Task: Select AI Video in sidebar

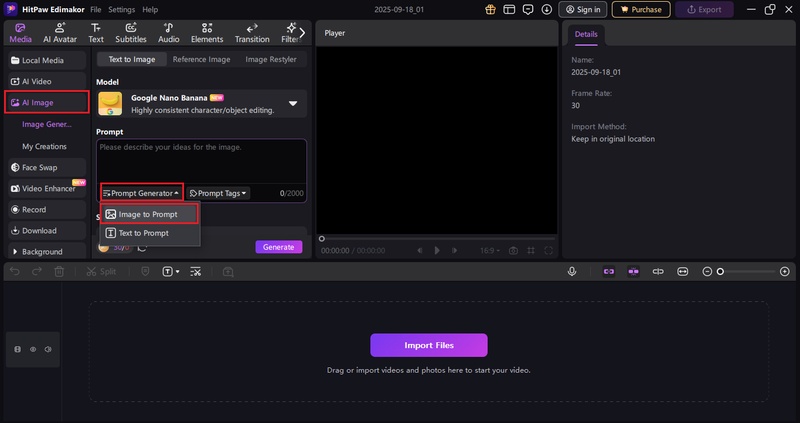Action: click(47, 81)
